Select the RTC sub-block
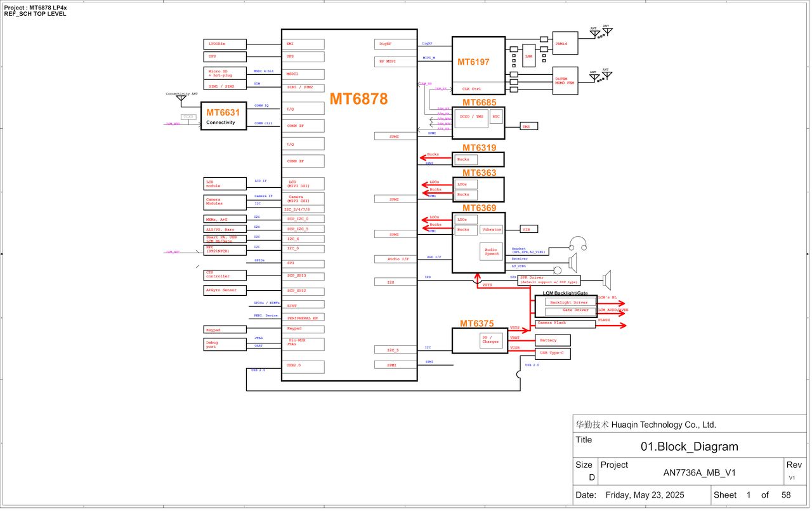 point(496,117)
